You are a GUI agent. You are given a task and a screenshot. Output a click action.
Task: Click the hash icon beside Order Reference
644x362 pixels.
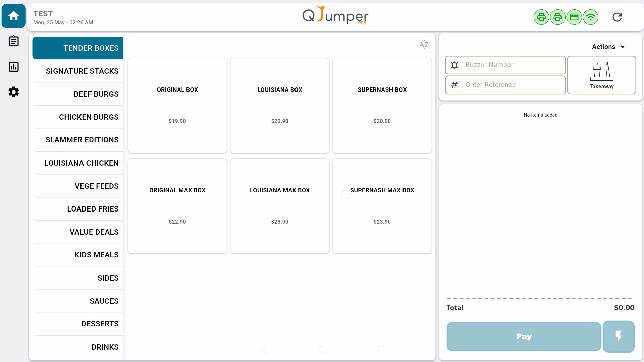coord(454,85)
